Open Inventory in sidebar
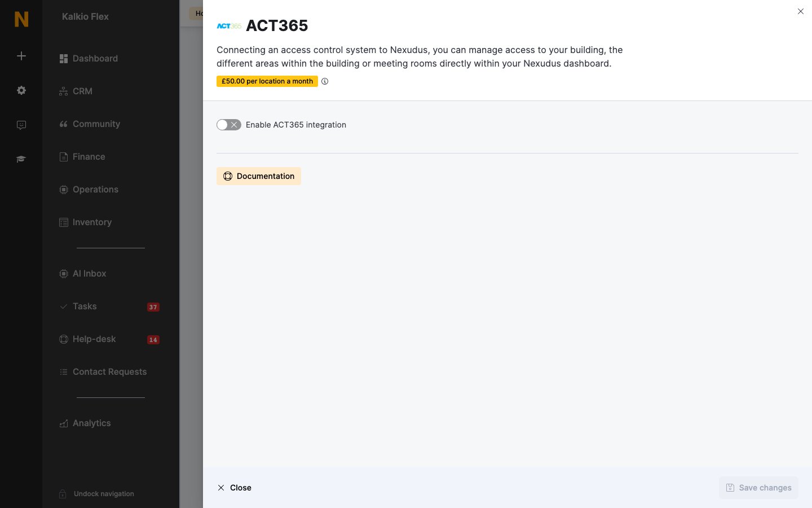Screen dimensions: 812x508 click(x=86, y=222)
